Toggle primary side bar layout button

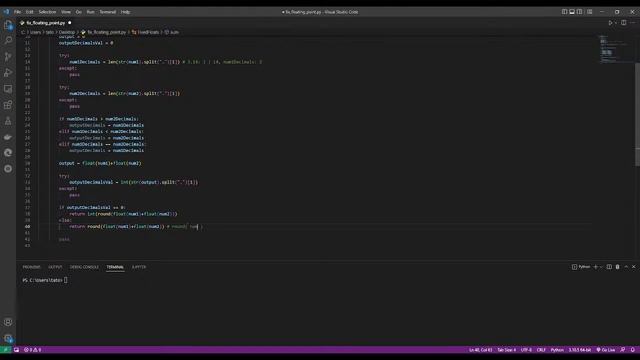[564, 12]
